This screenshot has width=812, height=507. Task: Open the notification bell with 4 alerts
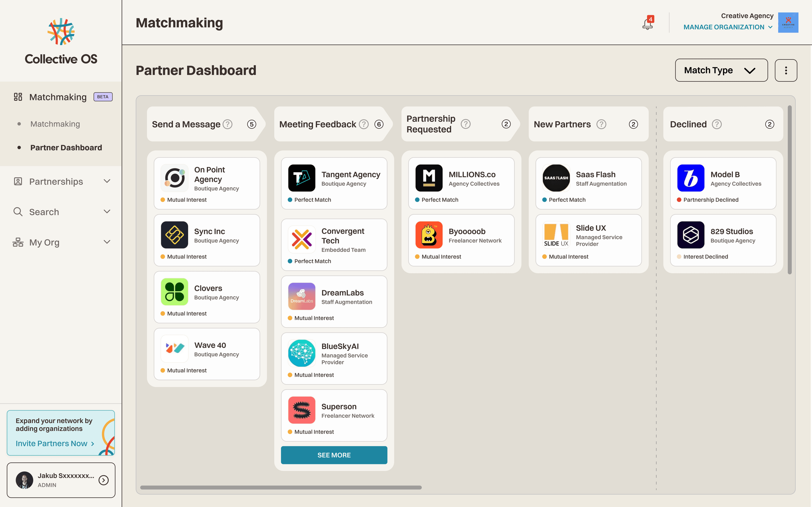coord(647,23)
